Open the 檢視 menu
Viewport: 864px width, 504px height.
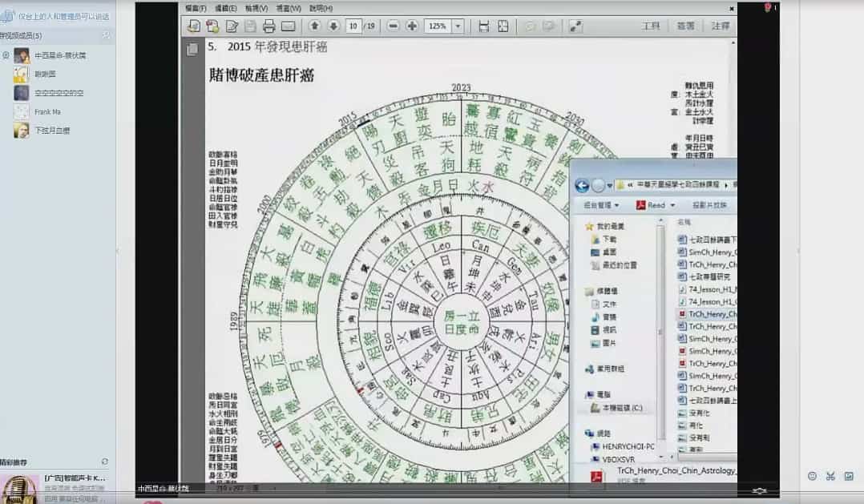pos(256,8)
